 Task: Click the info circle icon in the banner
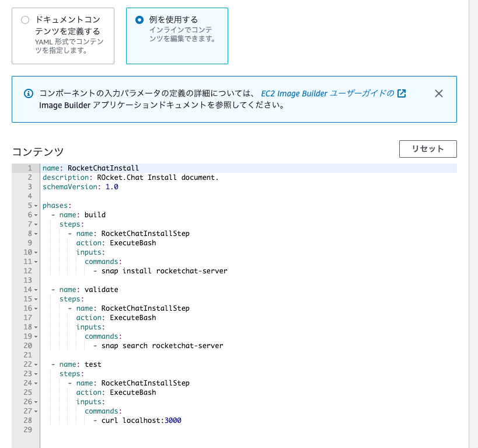pos(29,93)
